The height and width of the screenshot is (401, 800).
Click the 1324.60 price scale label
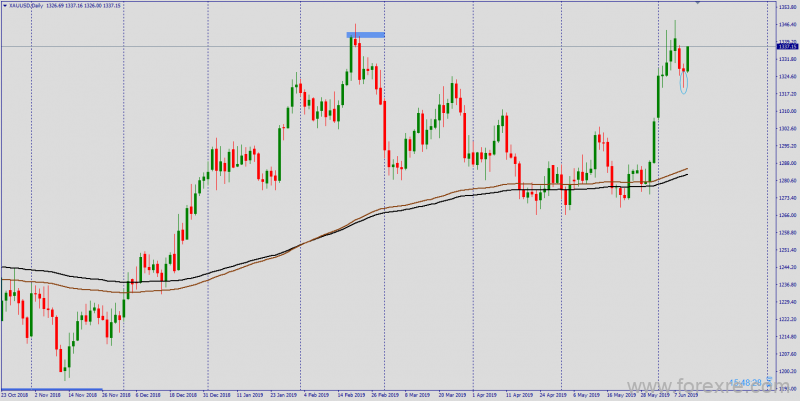click(x=788, y=77)
